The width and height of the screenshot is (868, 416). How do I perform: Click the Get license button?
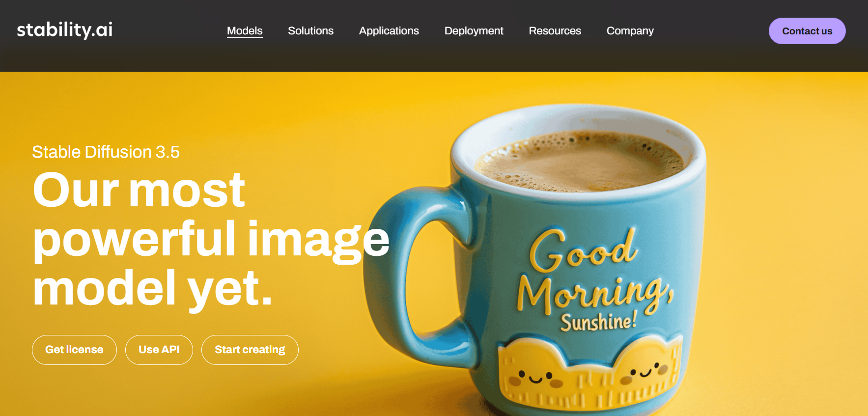(74, 350)
